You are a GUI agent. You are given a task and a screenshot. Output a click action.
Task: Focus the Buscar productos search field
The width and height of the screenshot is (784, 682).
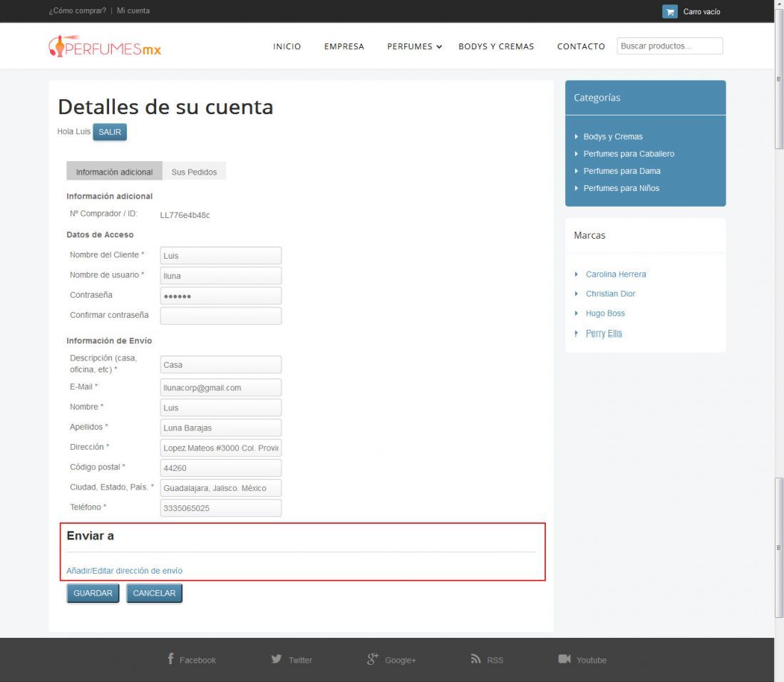(669, 46)
